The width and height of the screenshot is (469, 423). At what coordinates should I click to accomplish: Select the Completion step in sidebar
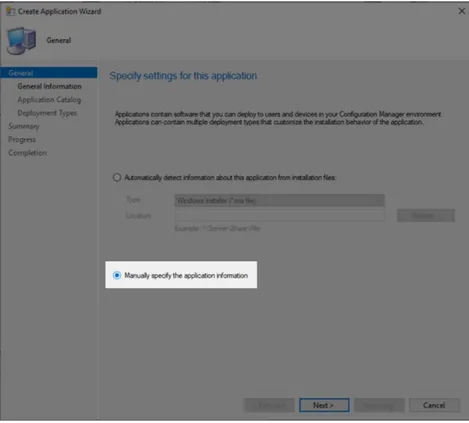[27, 153]
